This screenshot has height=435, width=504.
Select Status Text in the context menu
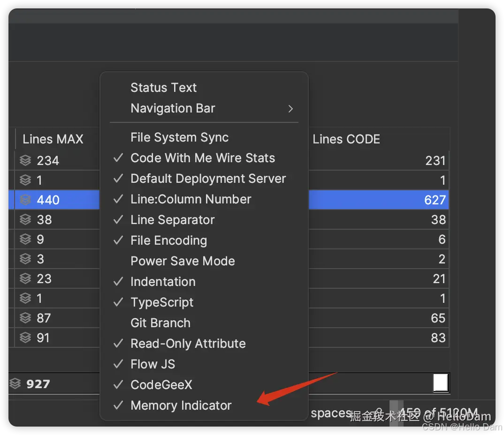point(163,88)
